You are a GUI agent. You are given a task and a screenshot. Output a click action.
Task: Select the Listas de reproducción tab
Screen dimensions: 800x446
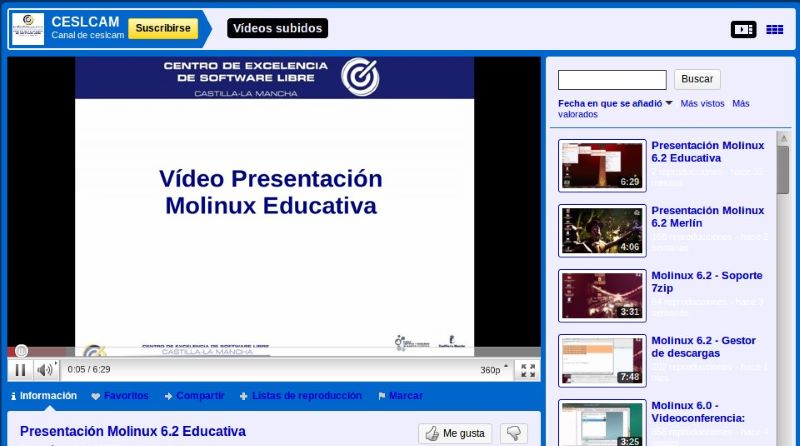click(301, 395)
